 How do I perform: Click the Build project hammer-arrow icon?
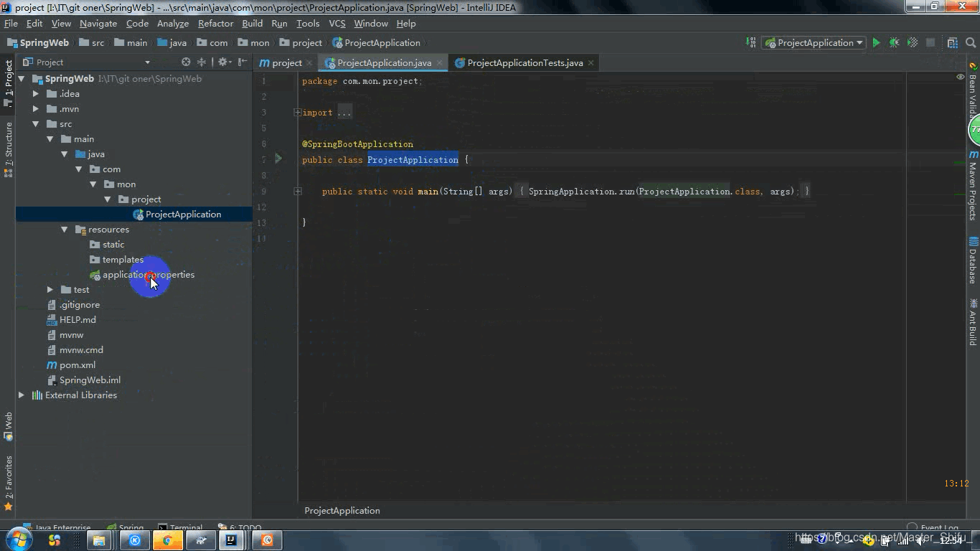tap(750, 43)
